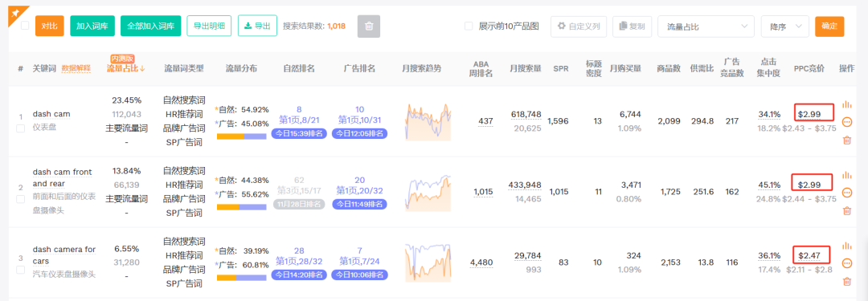The height and width of the screenshot is (301, 868).
Task: Open the 降序 order dropdown
Action: pos(785,26)
